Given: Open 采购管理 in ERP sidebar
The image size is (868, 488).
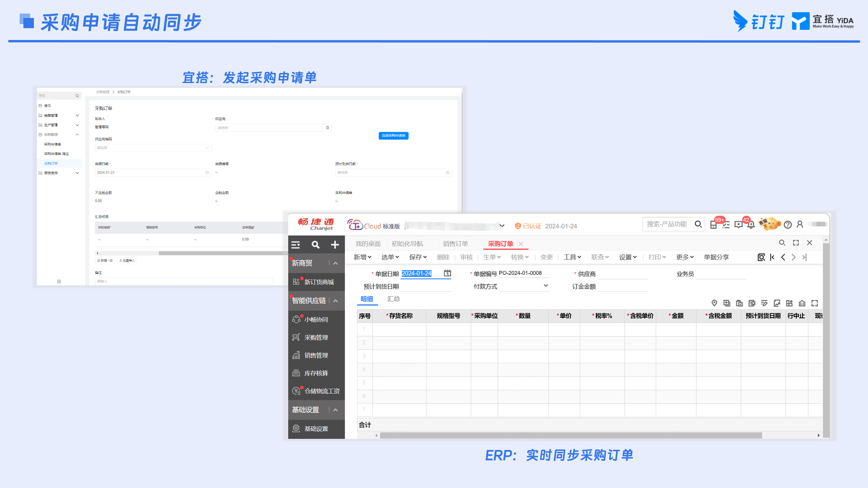Looking at the screenshot, I should 316,338.
